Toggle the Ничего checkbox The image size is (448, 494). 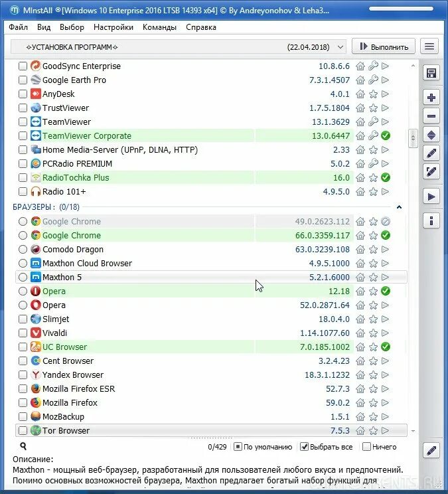[366, 446]
